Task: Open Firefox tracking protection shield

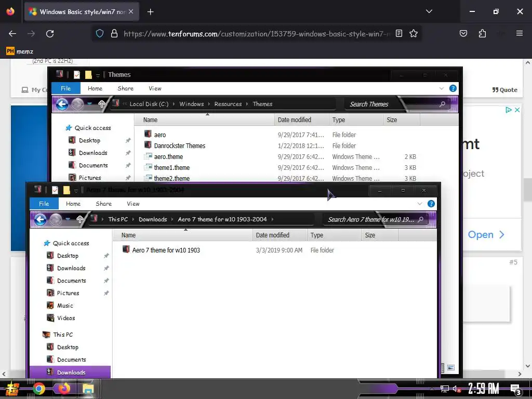Action: tap(99, 34)
